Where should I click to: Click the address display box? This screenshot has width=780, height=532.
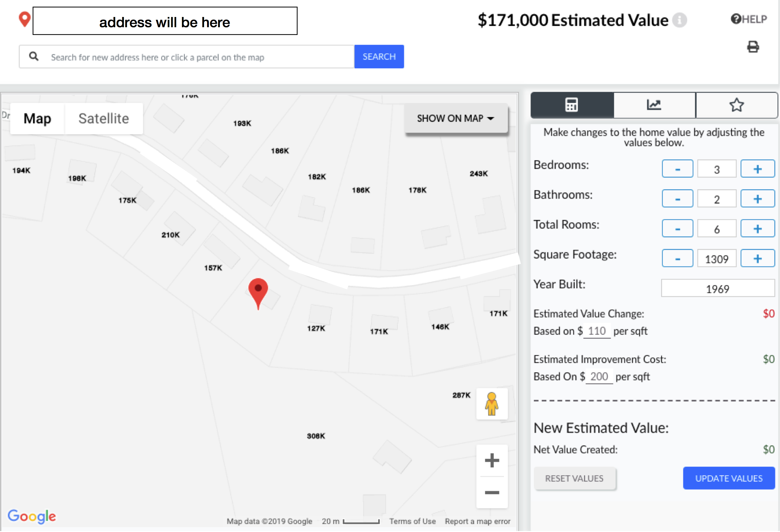(x=165, y=21)
